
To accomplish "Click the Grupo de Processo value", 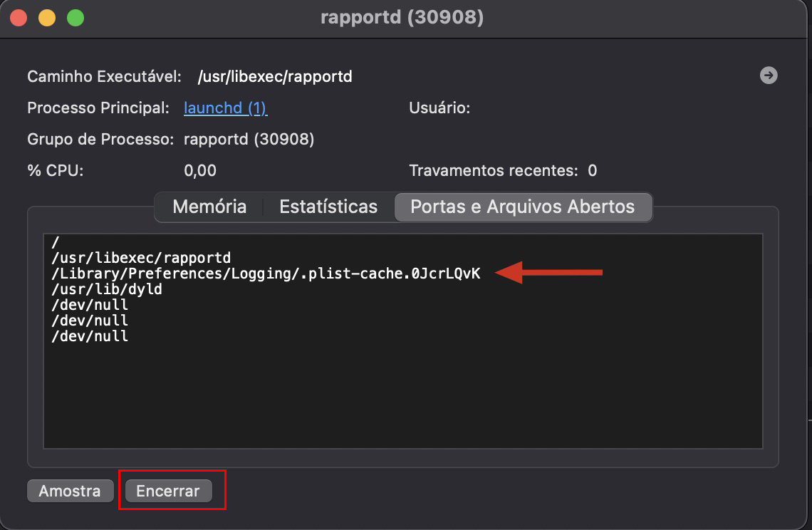I will (249, 139).
